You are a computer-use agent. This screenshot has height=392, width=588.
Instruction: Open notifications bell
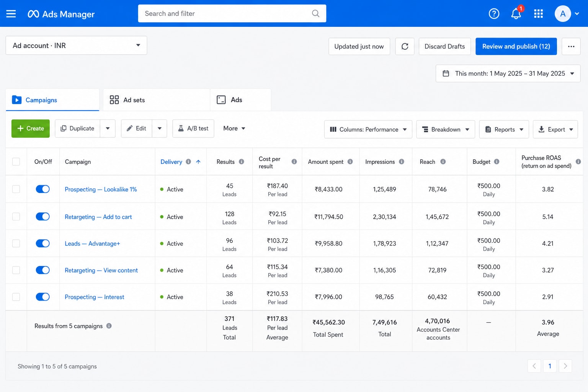click(516, 14)
